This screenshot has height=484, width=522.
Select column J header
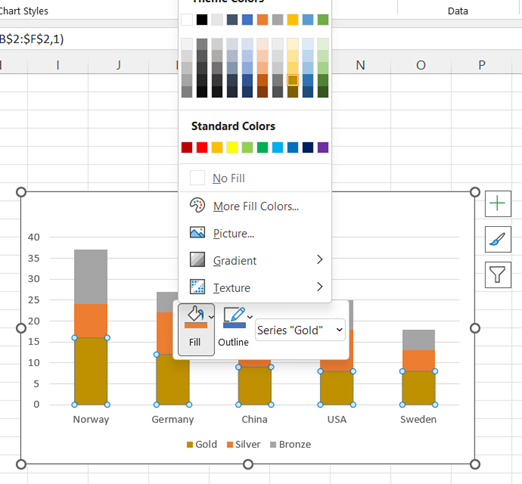[118, 65]
